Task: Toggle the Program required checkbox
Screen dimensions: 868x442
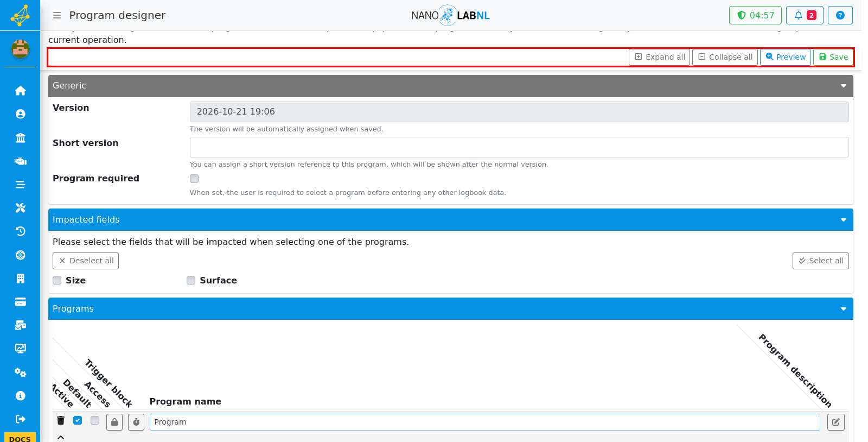Action: (x=194, y=179)
